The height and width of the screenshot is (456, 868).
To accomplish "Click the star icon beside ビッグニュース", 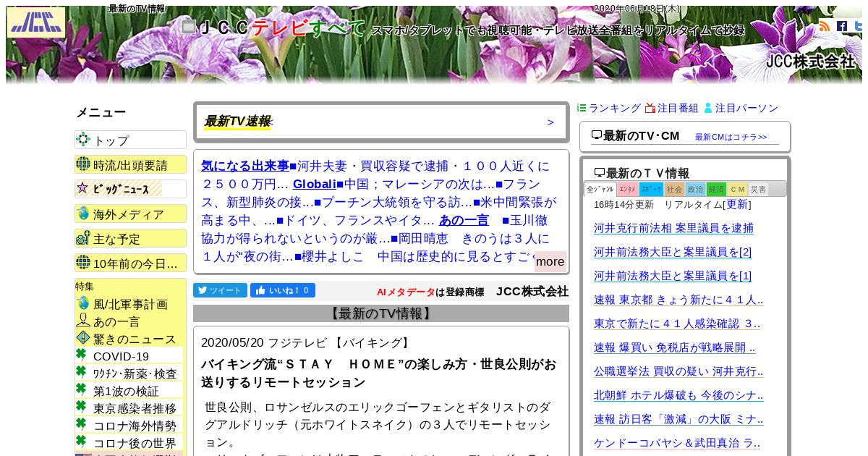I will click(82, 188).
